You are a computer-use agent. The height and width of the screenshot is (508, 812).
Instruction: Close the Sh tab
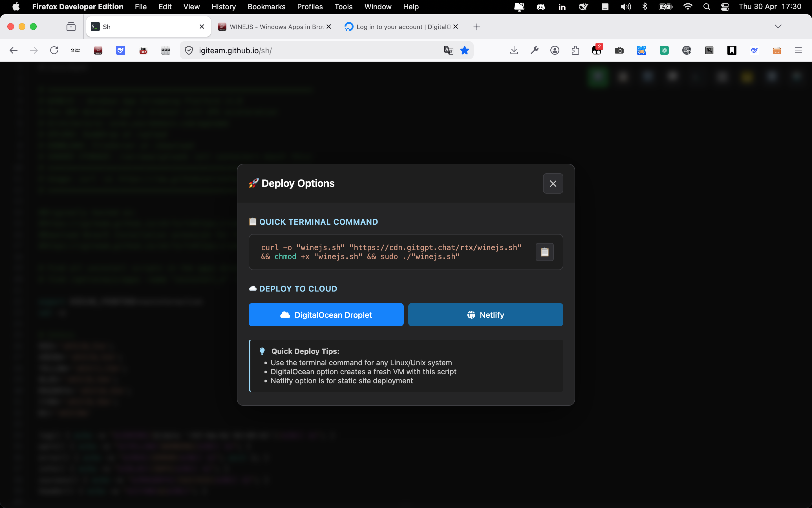pyautogui.click(x=202, y=27)
